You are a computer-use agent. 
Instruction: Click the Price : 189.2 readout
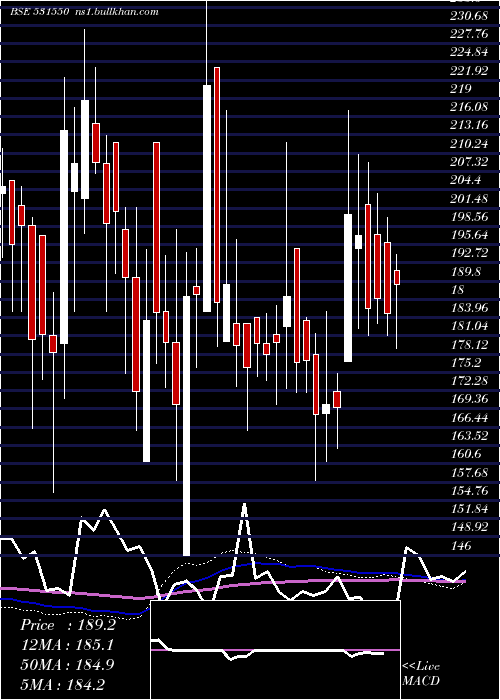coord(68,625)
